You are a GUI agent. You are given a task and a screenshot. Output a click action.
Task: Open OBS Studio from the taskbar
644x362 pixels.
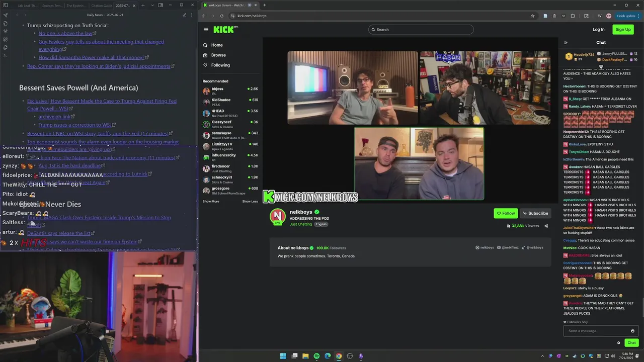pos(350,356)
